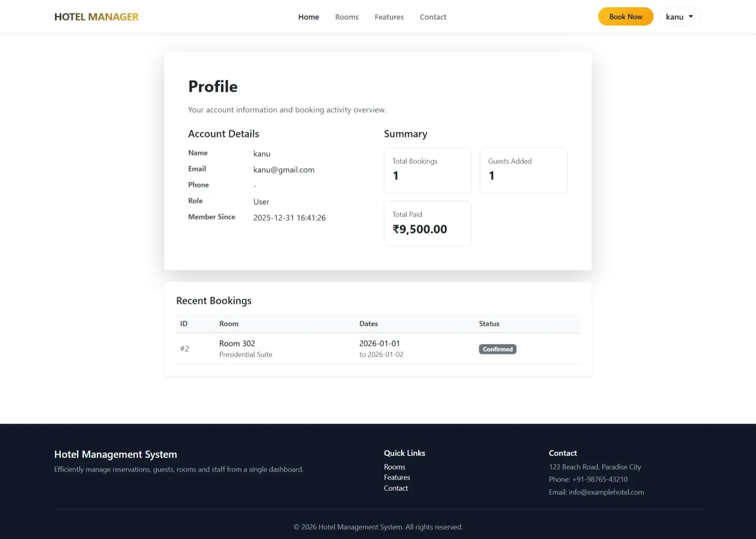756x539 pixels.
Task: Select the Guests Added summary card
Action: 523,170
